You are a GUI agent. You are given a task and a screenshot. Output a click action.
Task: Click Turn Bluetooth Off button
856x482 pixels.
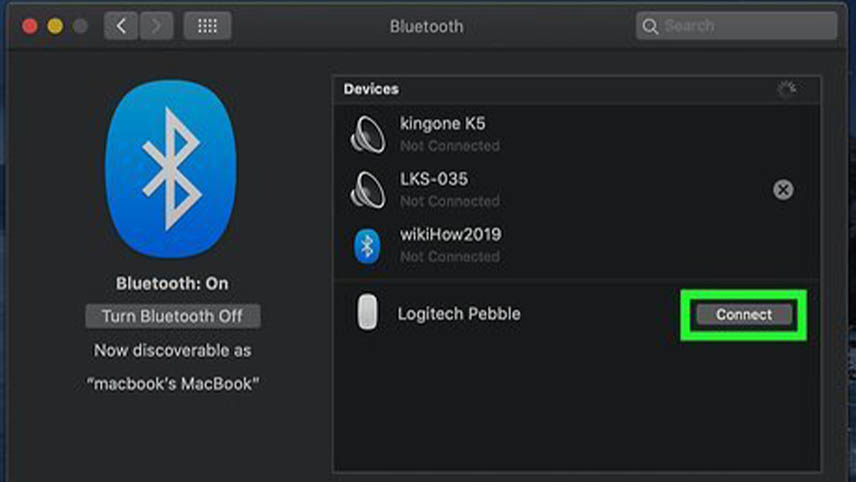point(173,316)
